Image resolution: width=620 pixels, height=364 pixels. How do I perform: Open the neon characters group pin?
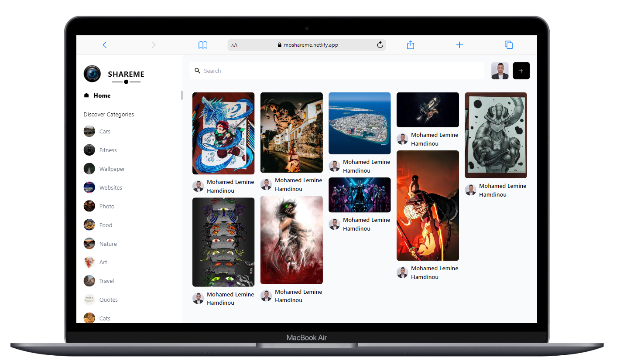360,195
